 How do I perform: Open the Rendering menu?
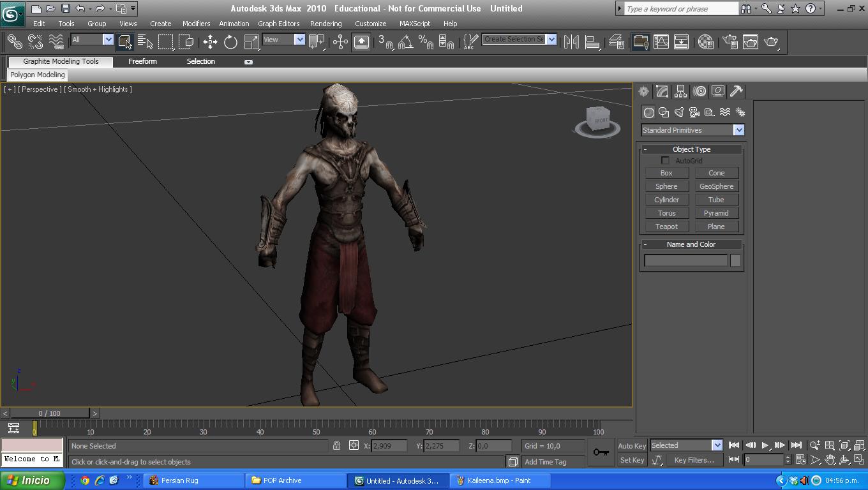pyautogui.click(x=325, y=24)
